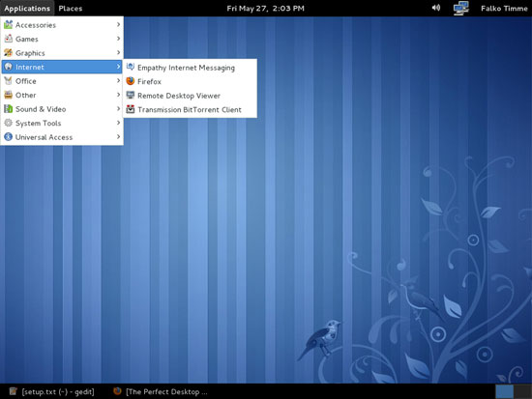Click the Accessories category icon

(8, 24)
